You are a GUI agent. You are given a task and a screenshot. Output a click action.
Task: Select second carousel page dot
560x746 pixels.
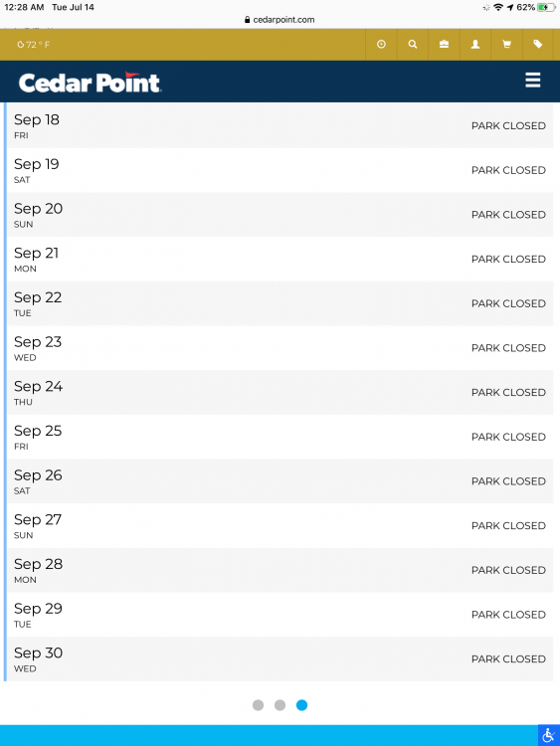click(x=280, y=705)
